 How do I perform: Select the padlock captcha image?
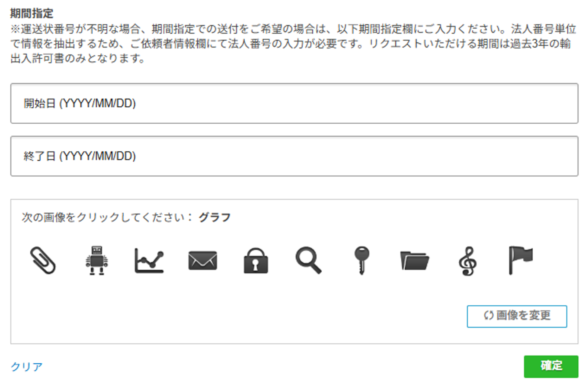[x=256, y=260]
